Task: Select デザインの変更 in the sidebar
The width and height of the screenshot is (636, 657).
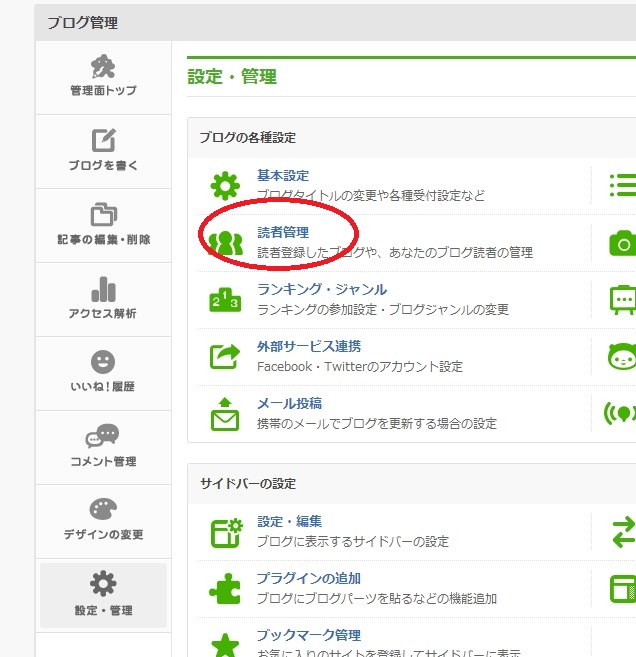Action: [103, 521]
